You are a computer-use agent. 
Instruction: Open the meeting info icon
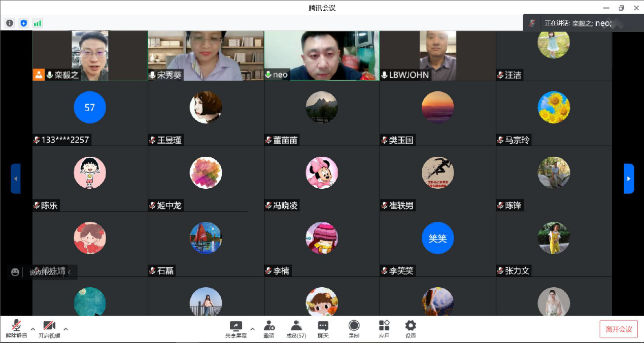(x=10, y=23)
